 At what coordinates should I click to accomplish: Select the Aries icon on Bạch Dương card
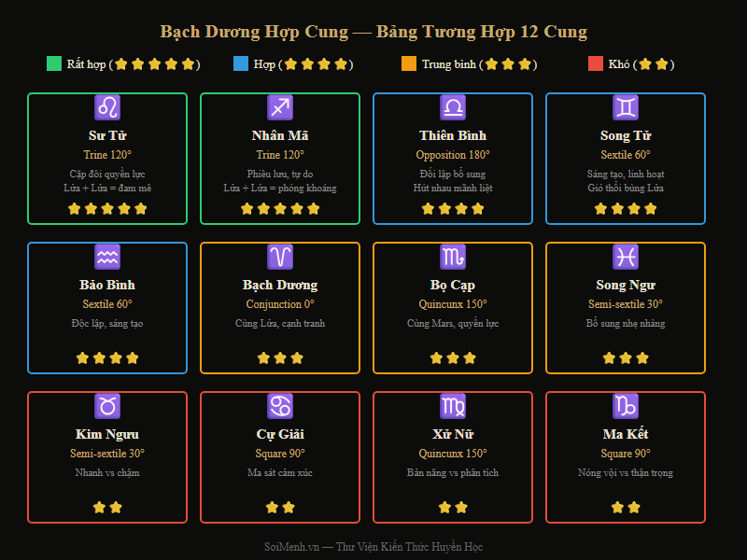pos(280,255)
